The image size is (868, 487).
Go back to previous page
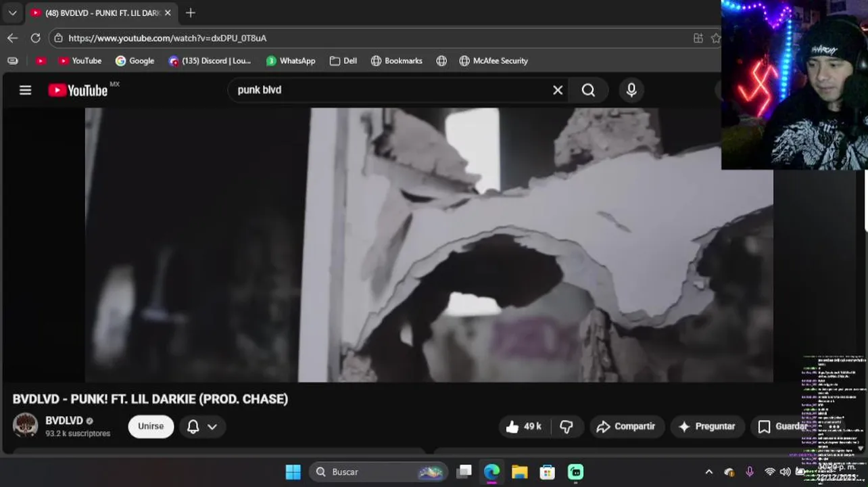[x=12, y=38]
